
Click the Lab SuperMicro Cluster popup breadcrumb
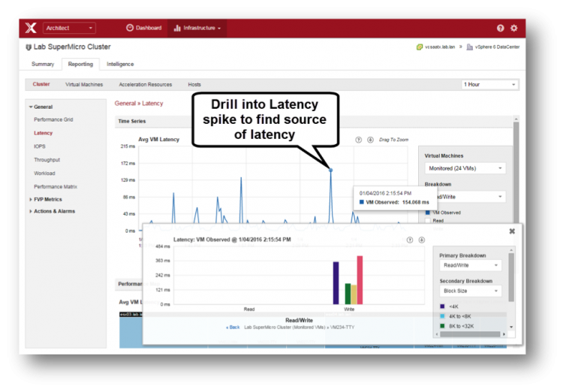285,327
